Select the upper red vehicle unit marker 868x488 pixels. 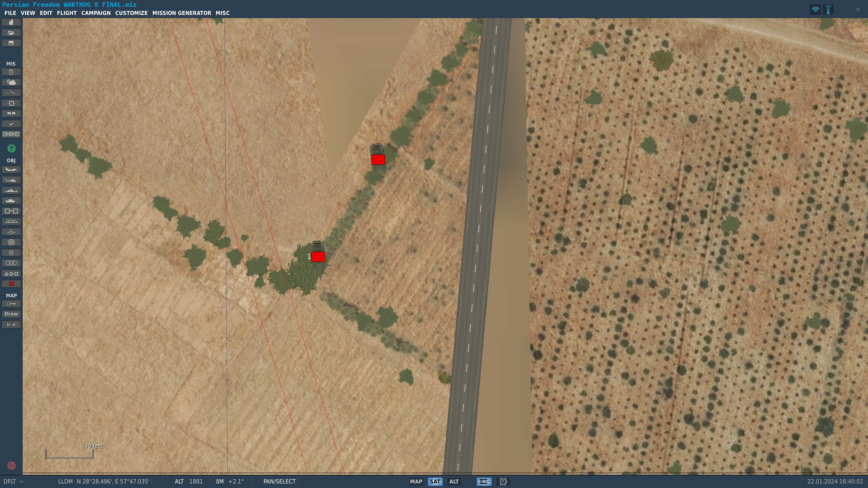[378, 160]
